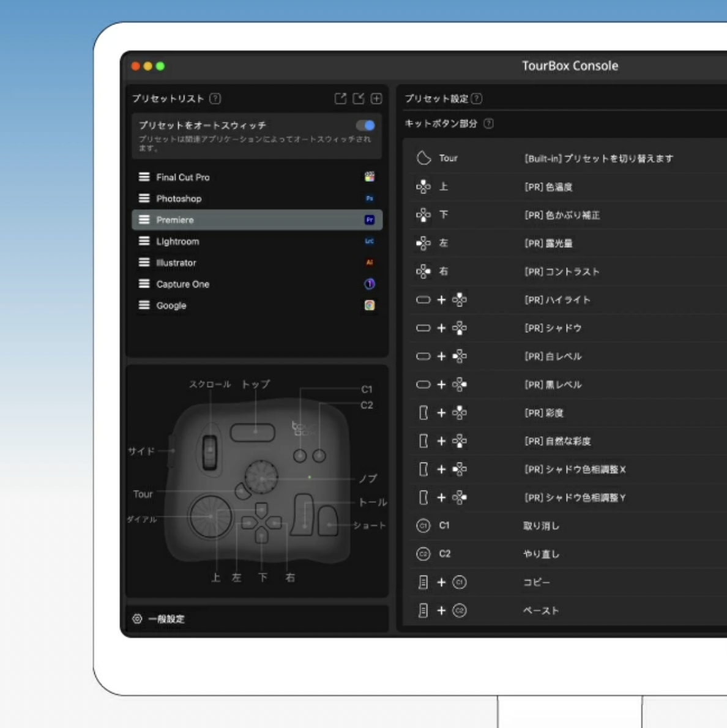Select the Premiere preset
The width and height of the screenshot is (727, 728).
(x=257, y=220)
